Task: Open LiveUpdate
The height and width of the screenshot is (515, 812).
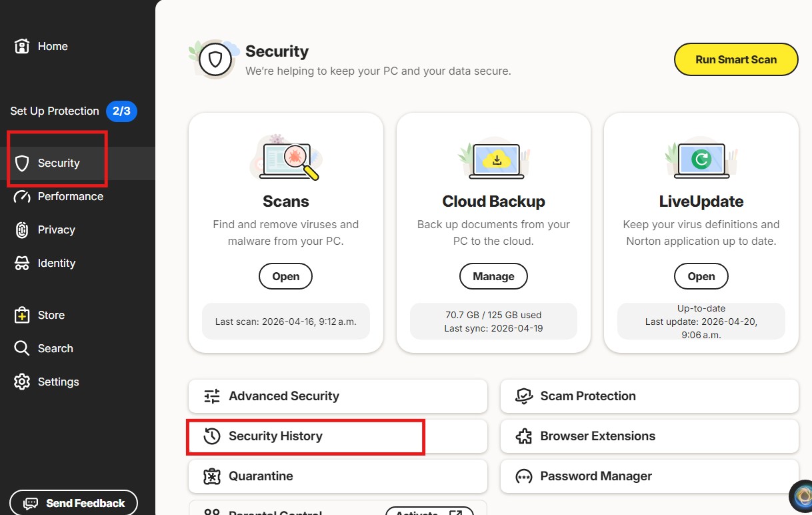Action: 701,276
